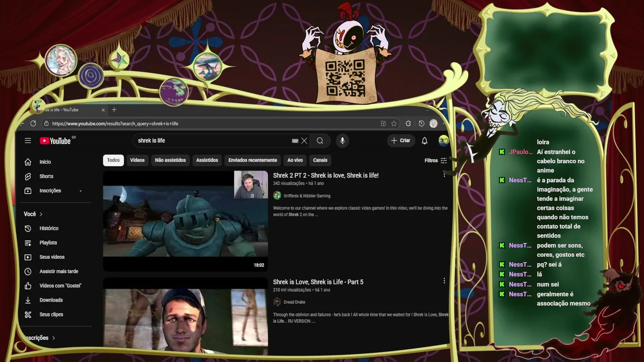The image size is (644, 362).
Task: Expand the Você section chevron
Action: (41, 214)
